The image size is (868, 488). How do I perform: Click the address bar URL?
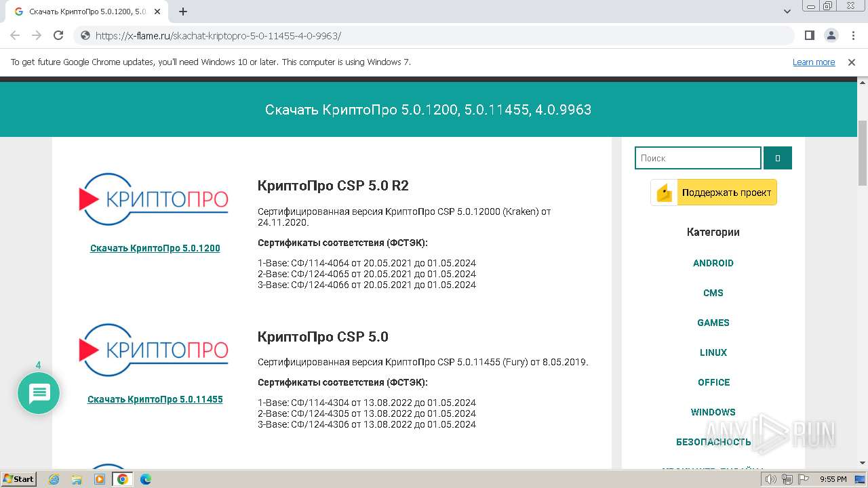[x=218, y=36]
